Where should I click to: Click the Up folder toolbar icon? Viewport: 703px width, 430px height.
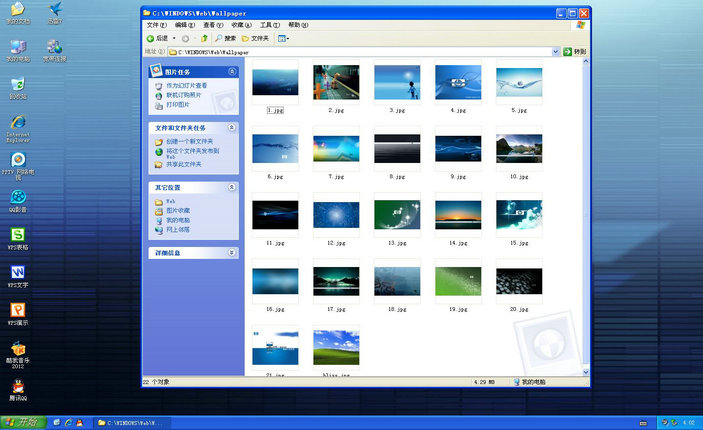coord(202,38)
